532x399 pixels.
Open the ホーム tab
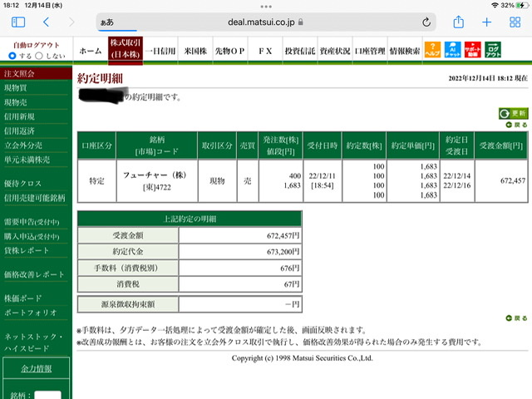tap(91, 51)
